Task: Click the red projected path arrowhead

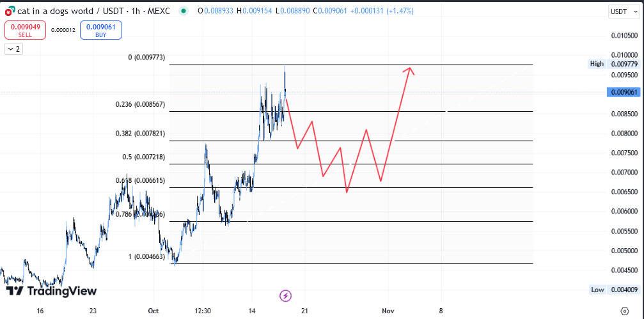Action: (x=409, y=70)
